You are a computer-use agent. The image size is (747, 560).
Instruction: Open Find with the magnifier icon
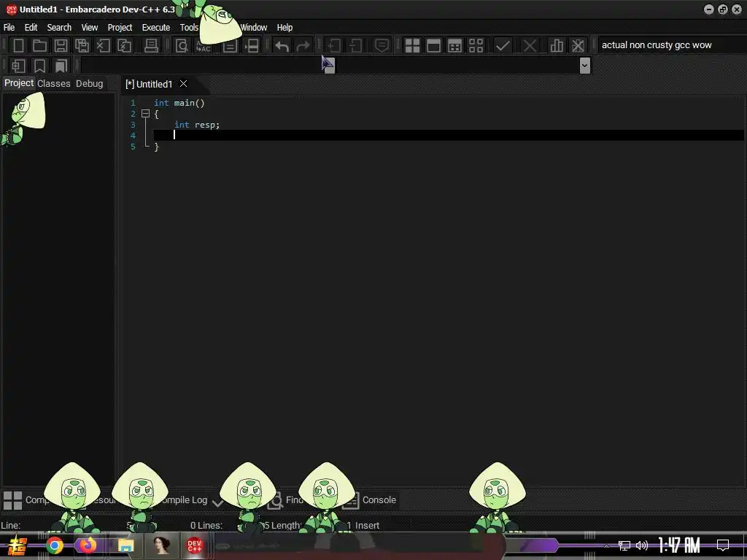[182, 46]
